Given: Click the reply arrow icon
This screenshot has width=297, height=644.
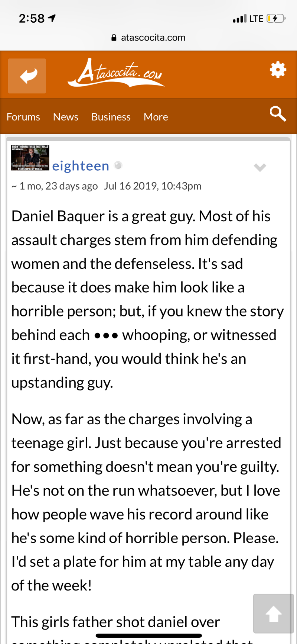Looking at the screenshot, I should 27,76.
